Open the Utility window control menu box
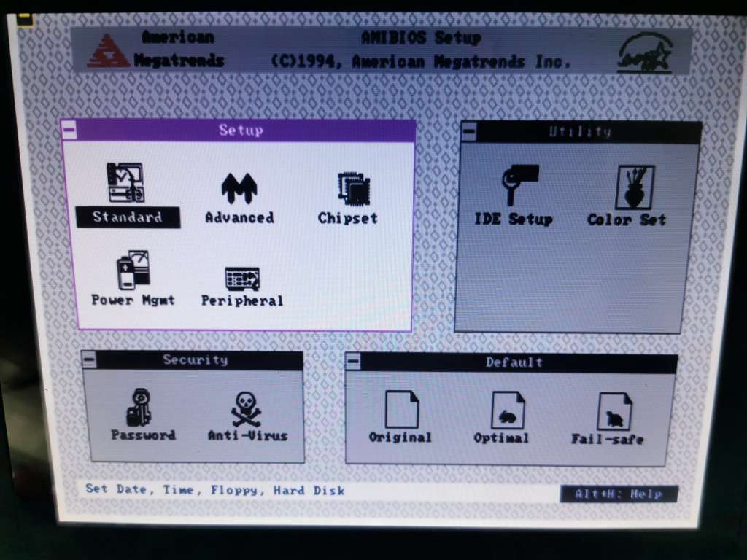747x560 pixels. [469, 132]
